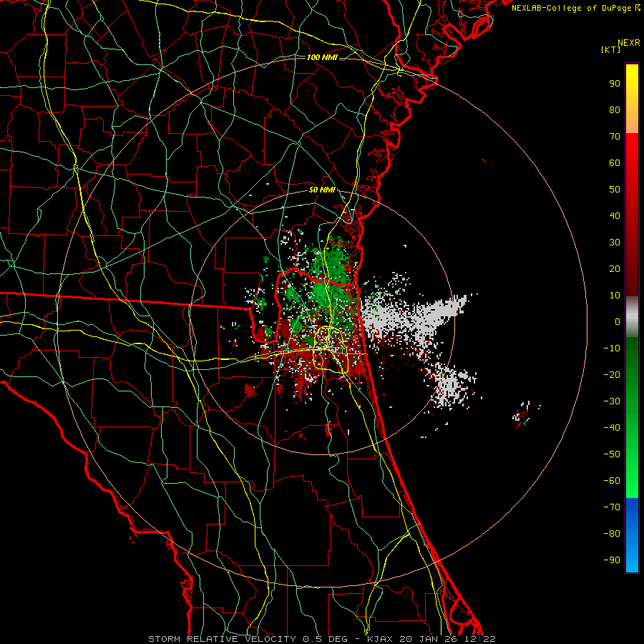Click the positive 40 knot scale label
This screenshot has height=644, width=644.
tap(615, 215)
